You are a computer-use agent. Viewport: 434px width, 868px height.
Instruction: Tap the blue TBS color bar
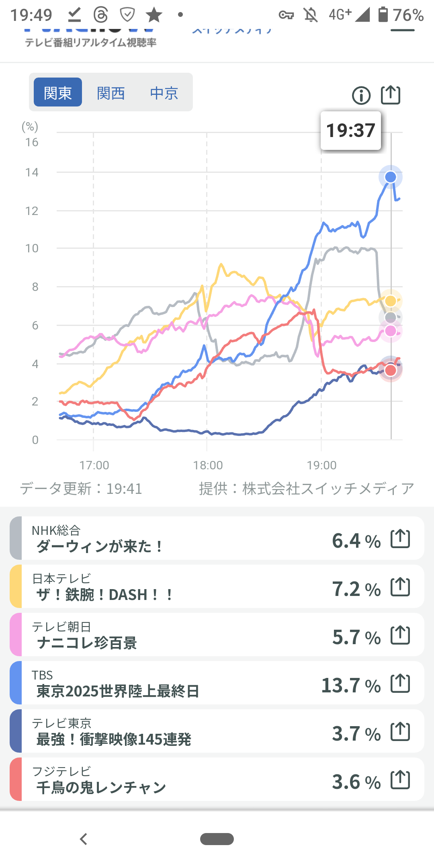(16, 683)
